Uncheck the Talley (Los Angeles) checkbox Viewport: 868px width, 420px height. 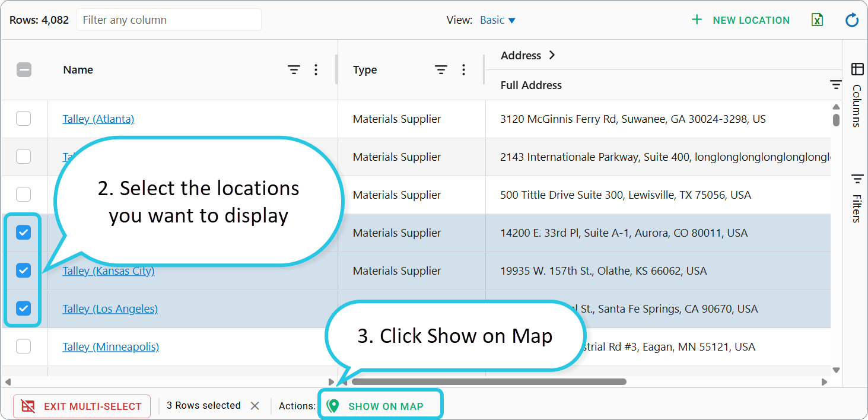tap(24, 308)
